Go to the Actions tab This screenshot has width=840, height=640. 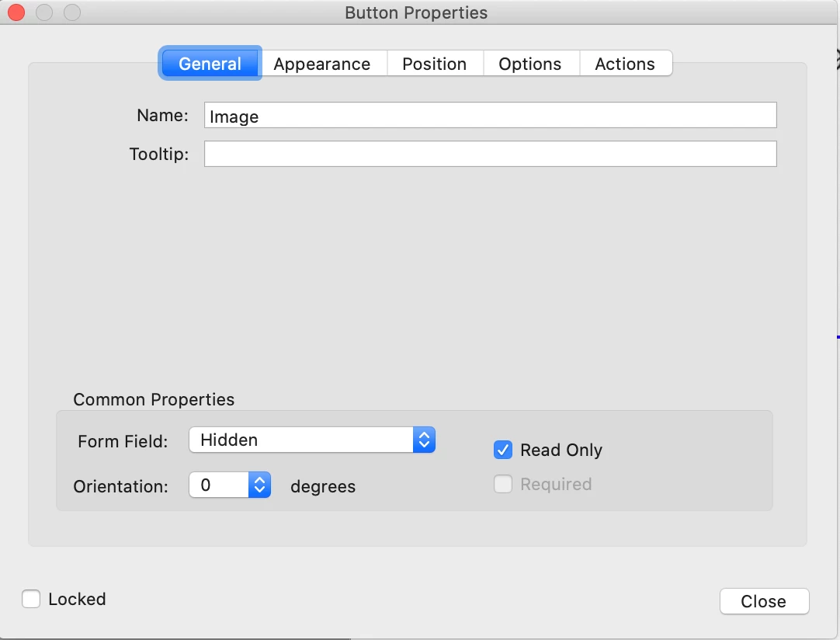tap(625, 64)
